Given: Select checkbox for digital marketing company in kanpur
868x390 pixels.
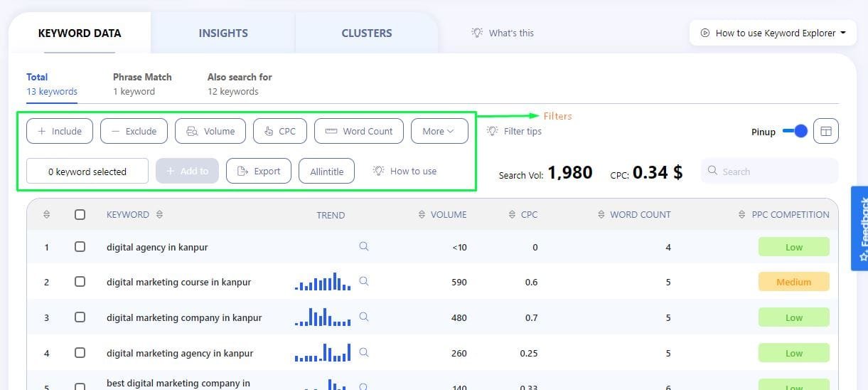Looking at the screenshot, I should click(80, 317).
